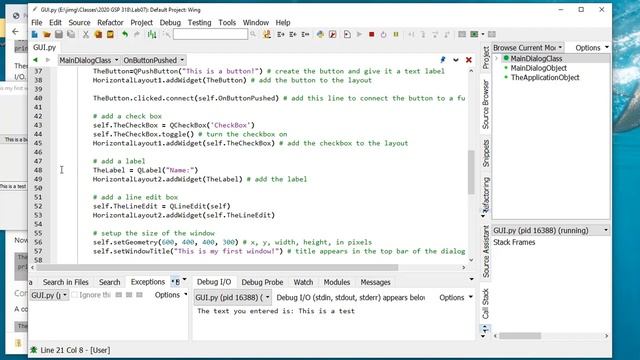Image resolution: width=640 pixels, height=360 pixels.
Task: Click the grayed Continue play icon
Action: 359,35
